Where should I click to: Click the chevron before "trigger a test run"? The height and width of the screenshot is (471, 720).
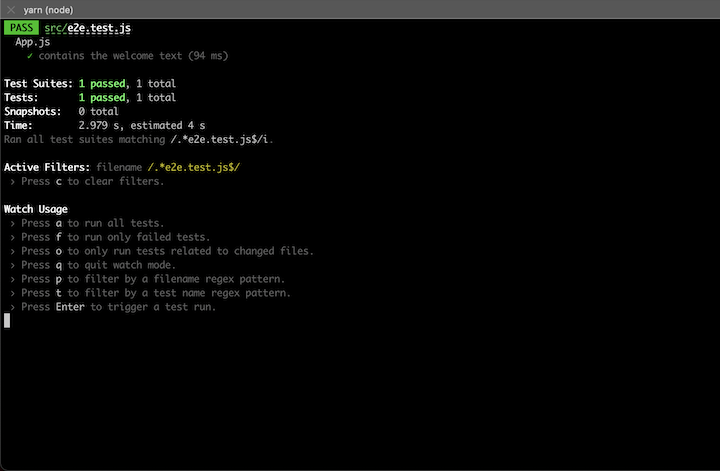pos(12,307)
